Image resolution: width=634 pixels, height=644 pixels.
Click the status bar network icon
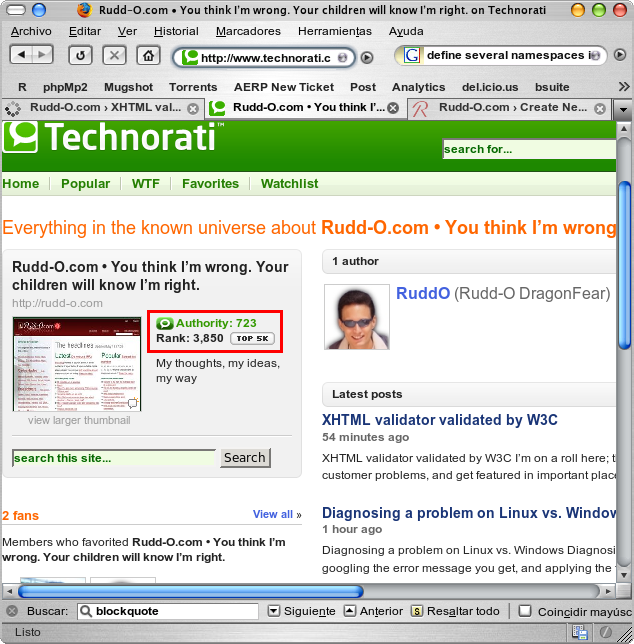pos(580,632)
